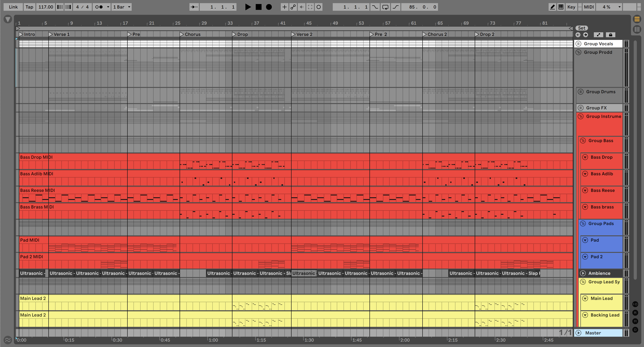Toggle computer MIDI keyboard icon
This screenshot has width=644, height=347.
561,7
